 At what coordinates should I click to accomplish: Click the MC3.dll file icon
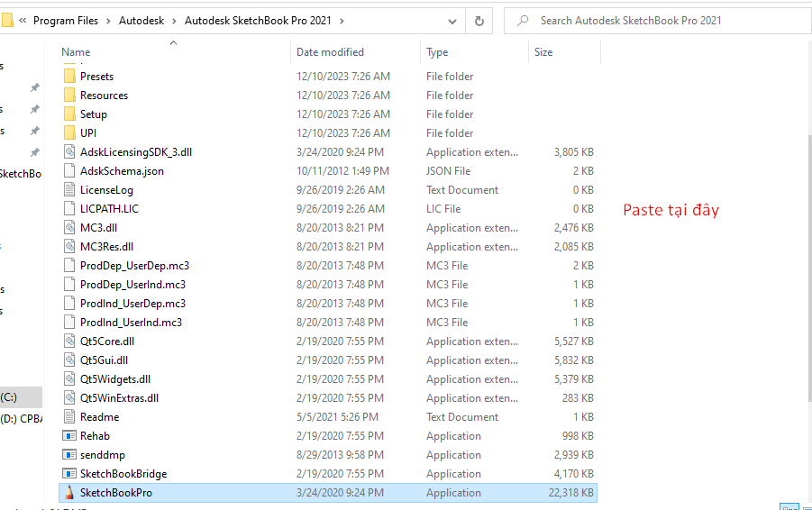(x=69, y=227)
